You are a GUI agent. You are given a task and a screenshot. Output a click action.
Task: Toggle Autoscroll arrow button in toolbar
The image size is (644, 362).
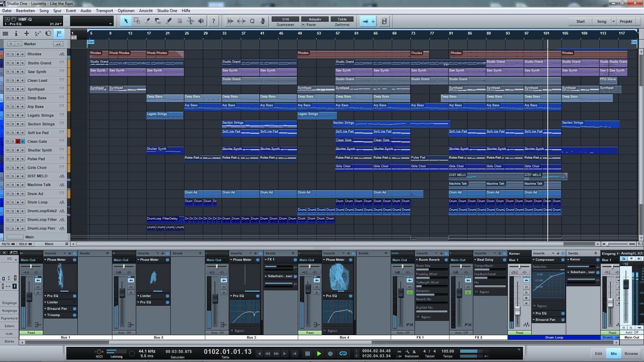point(365,21)
